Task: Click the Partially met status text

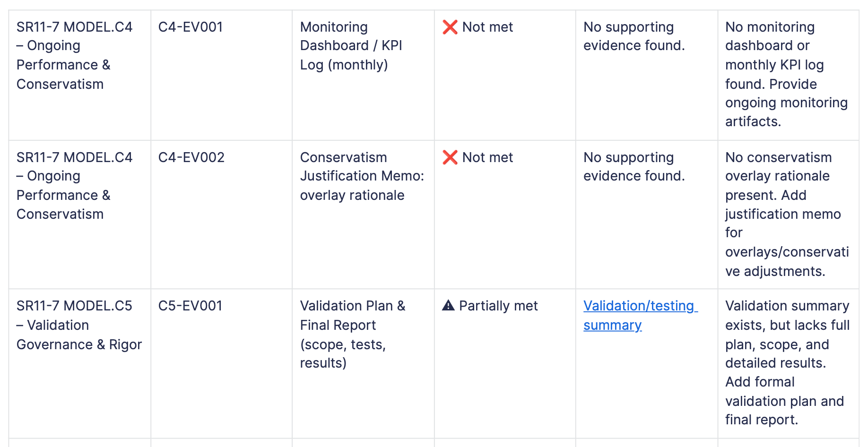Action: click(x=498, y=306)
